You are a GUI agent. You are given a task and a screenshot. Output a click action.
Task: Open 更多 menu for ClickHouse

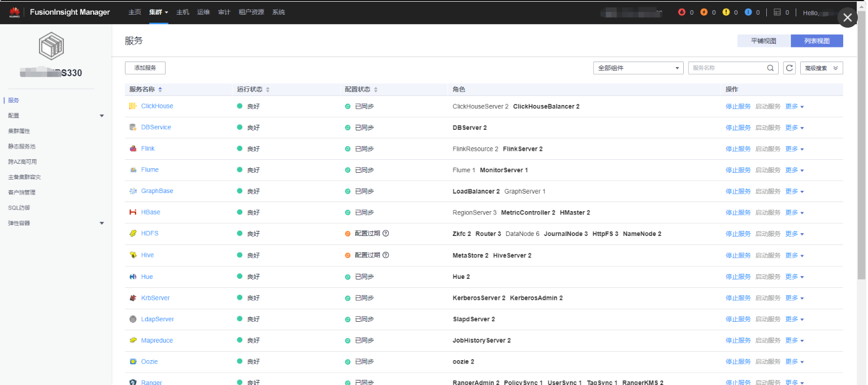click(x=795, y=107)
